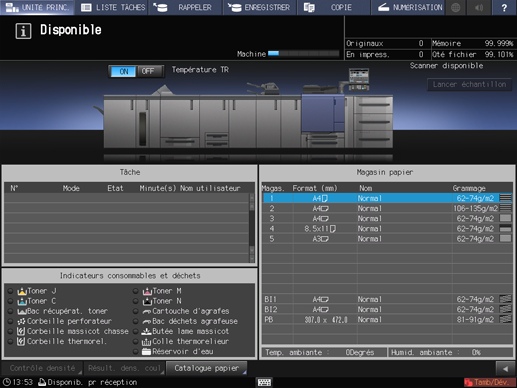517x388 pixels.
Task: Click tray 3 paper level icon
Action: [505, 219]
